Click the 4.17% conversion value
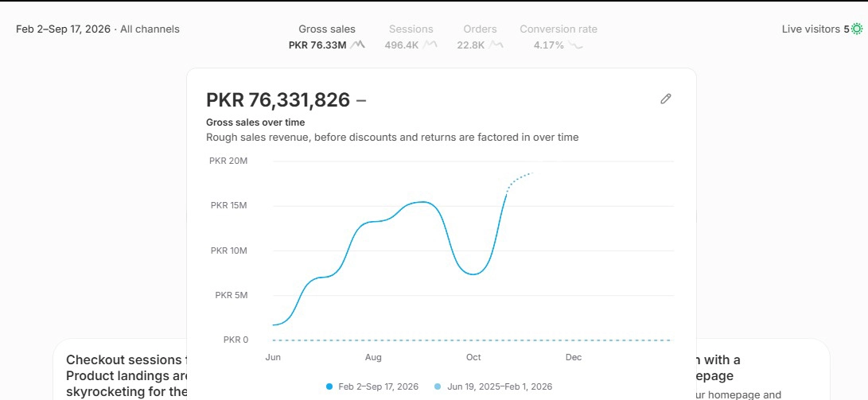The image size is (868, 400). tap(549, 45)
